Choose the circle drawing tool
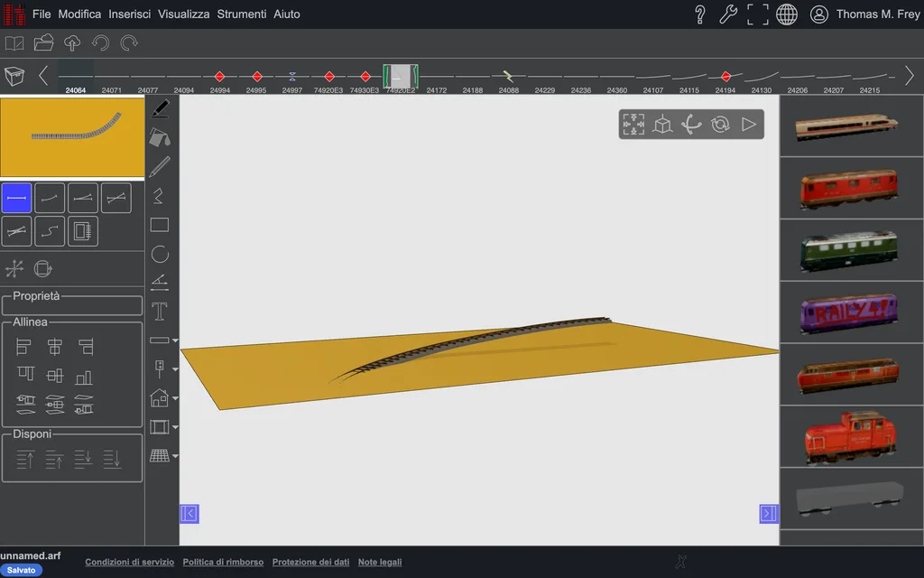924x578 pixels. [160, 254]
